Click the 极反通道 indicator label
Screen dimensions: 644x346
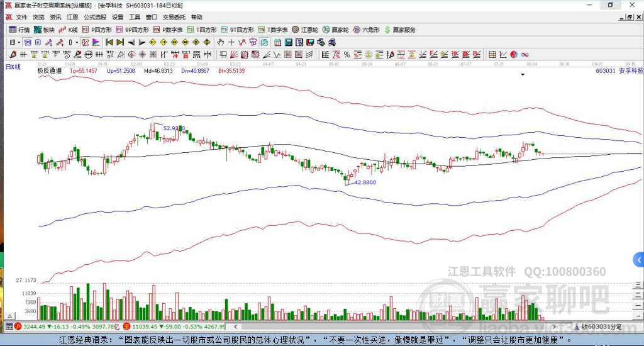(50, 70)
